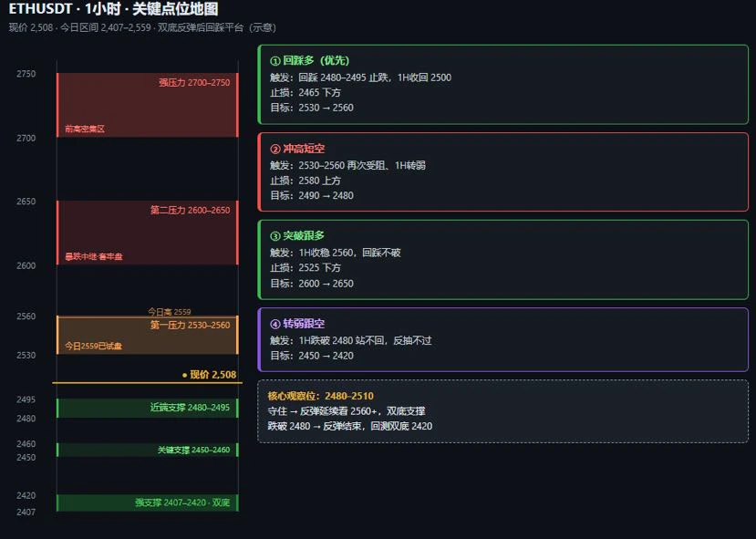Click the "今日2559已试盘" note

click(94, 346)
